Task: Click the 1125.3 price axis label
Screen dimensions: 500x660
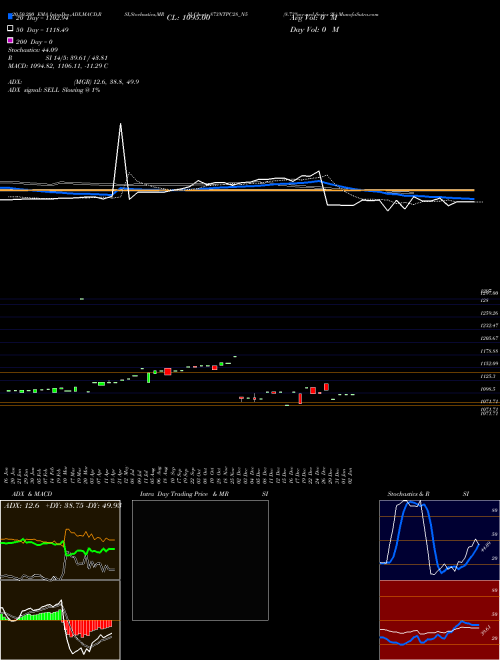Action: point(488,376)
